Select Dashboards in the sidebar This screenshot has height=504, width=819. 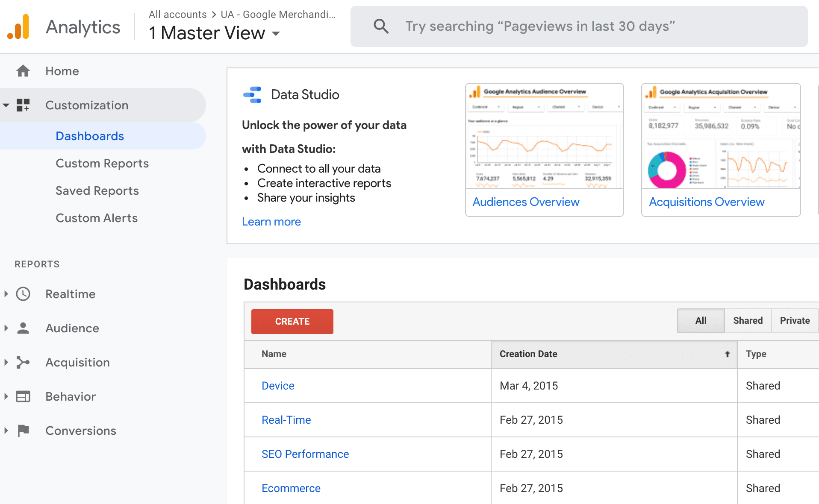90,136
